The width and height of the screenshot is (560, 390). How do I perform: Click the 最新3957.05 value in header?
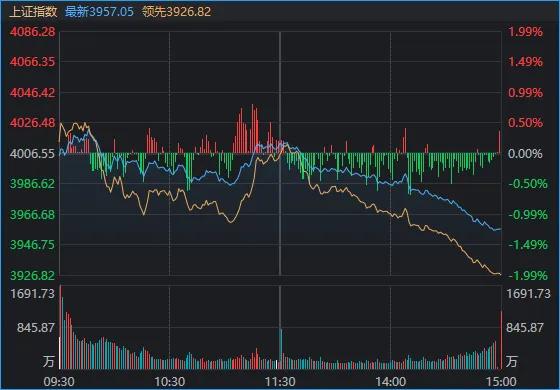99,11
